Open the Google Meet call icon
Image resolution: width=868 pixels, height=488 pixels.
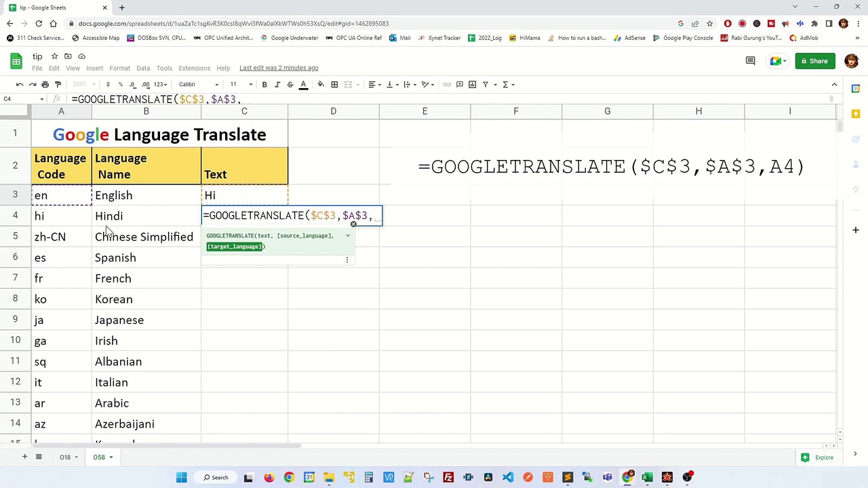[x=778, y=61]
